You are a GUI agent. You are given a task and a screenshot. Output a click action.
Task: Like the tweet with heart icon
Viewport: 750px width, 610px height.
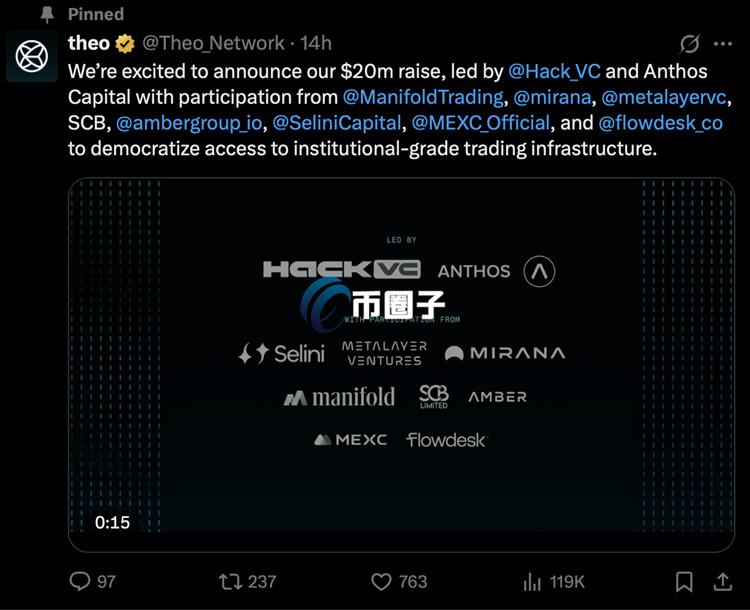(x=381, y=581)
